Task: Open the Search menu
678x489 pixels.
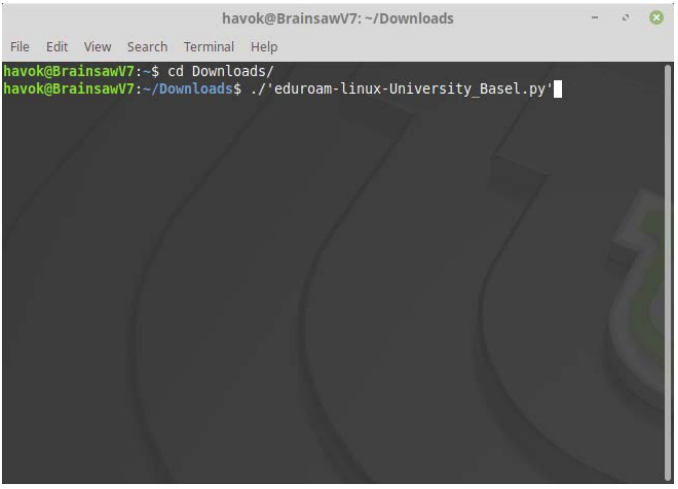Action: click(147, 47)
